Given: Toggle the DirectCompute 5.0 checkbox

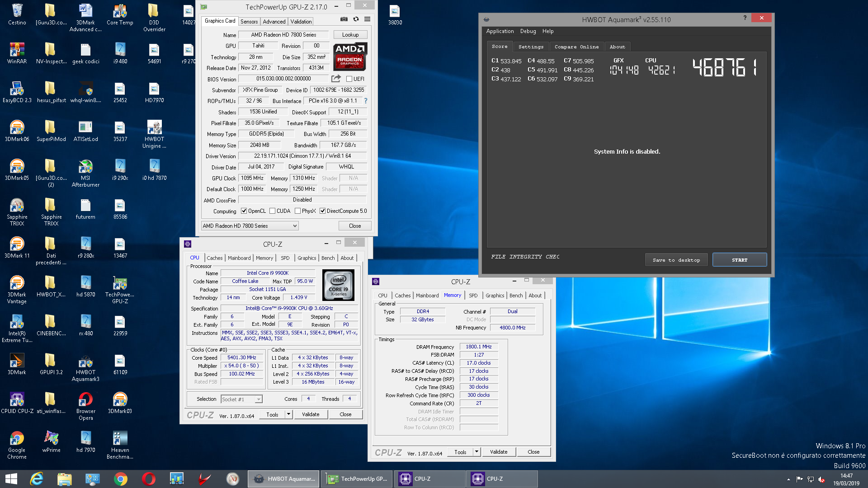Looking at the screenshot, I should [x=323, y=211].
